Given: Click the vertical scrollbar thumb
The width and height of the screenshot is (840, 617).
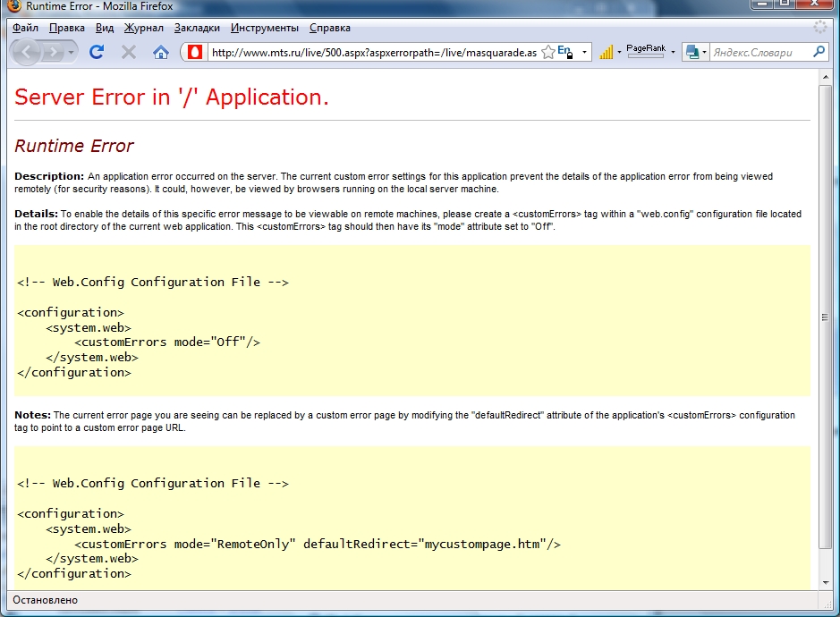Looking at the screenshot, I should (x=825, y=317).
